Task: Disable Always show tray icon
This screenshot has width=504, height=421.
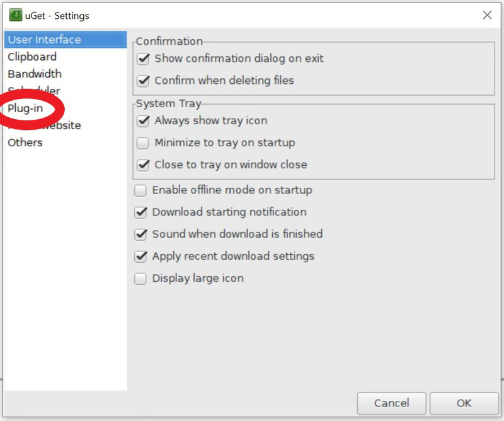Action: click(143, 120)
